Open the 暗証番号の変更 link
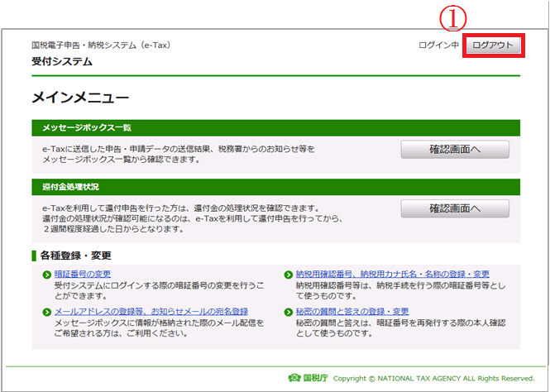Image resolution: width=550 pixels, height=392 pixels. point(83,275)
